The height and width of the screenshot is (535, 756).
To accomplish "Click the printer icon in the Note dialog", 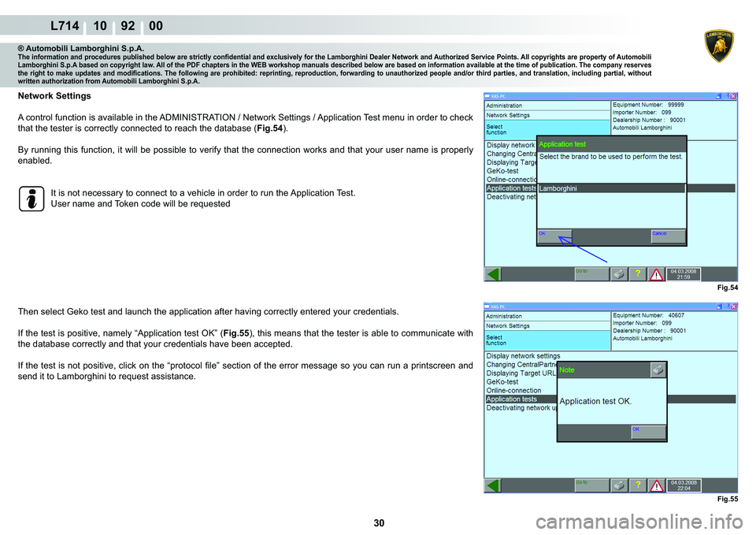I will (x=658, y=370).
